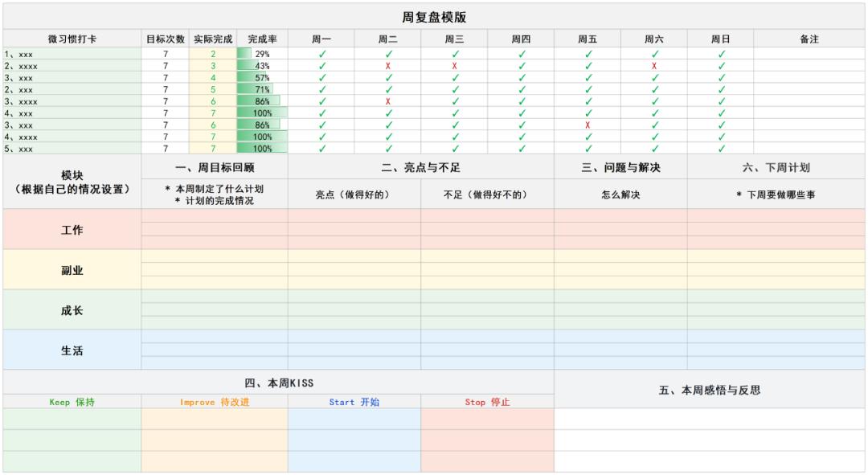Toggle the red X under 周六

point(654,66)
